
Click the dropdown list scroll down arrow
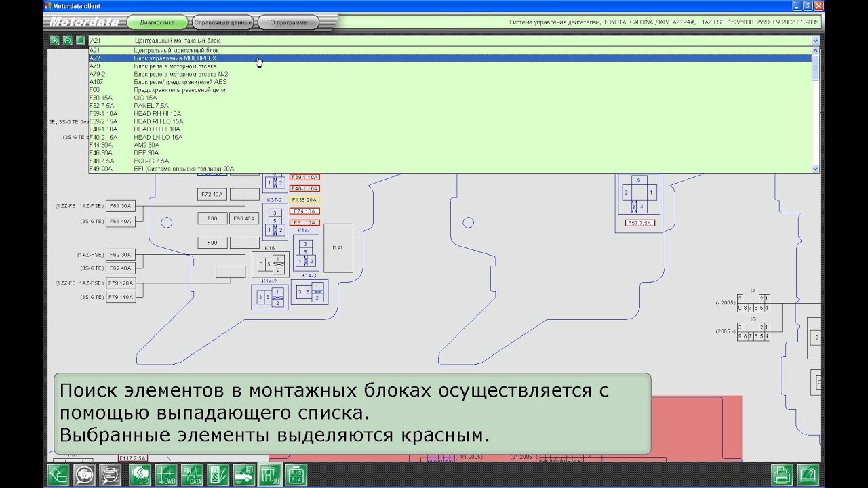(815, 169)
